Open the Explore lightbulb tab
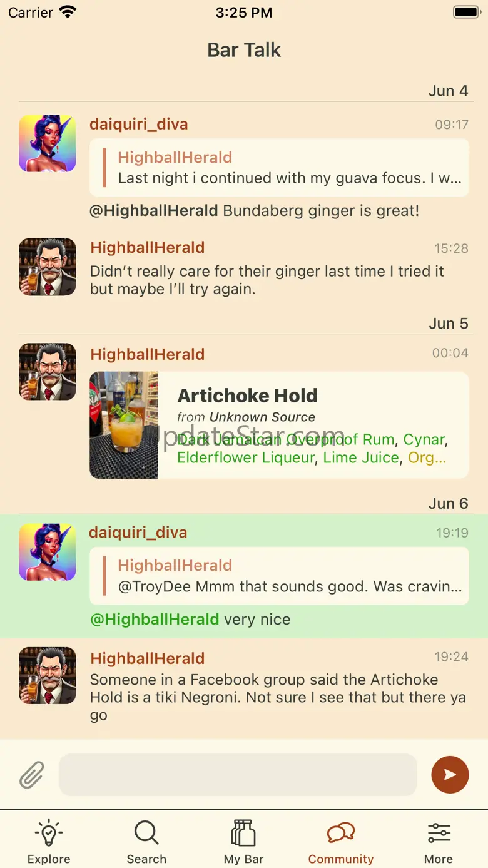 (x=49, y=842)
